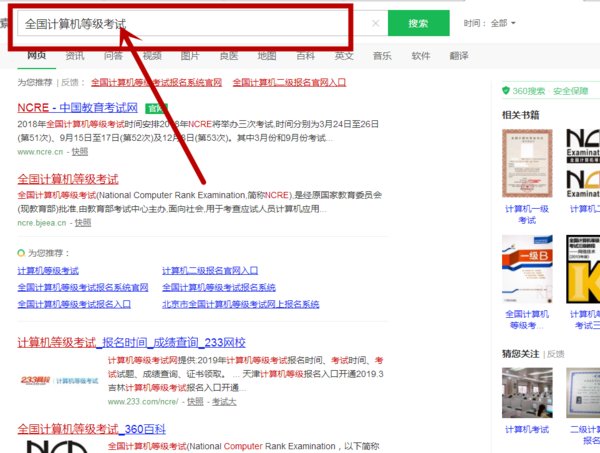Click 反馈 beside 猜您关注

click(x=556, y=354)
